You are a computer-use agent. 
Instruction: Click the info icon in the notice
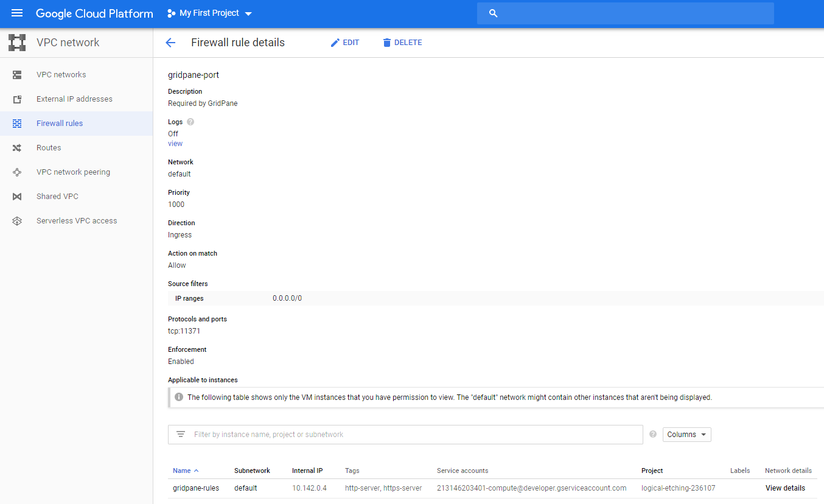[179, 397]
